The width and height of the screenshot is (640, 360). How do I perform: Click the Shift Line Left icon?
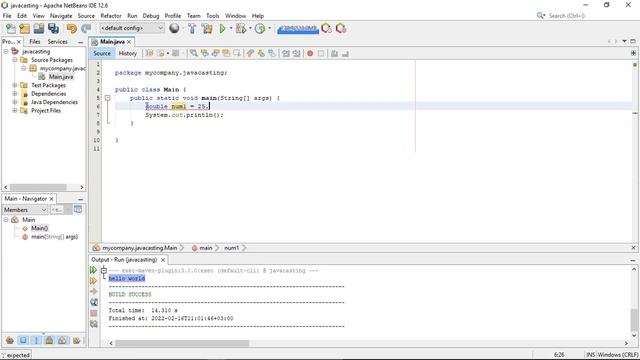pyautogui.click(x=286, y=53)
